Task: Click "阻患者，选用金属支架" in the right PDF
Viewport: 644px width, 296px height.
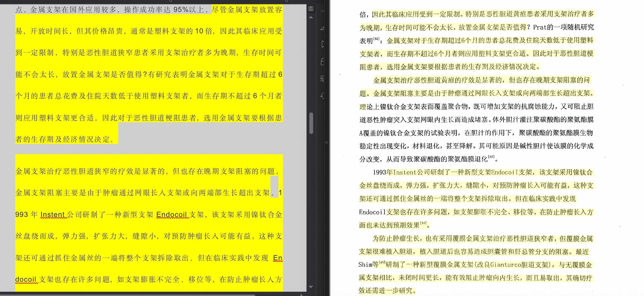Action: point(393,67)
